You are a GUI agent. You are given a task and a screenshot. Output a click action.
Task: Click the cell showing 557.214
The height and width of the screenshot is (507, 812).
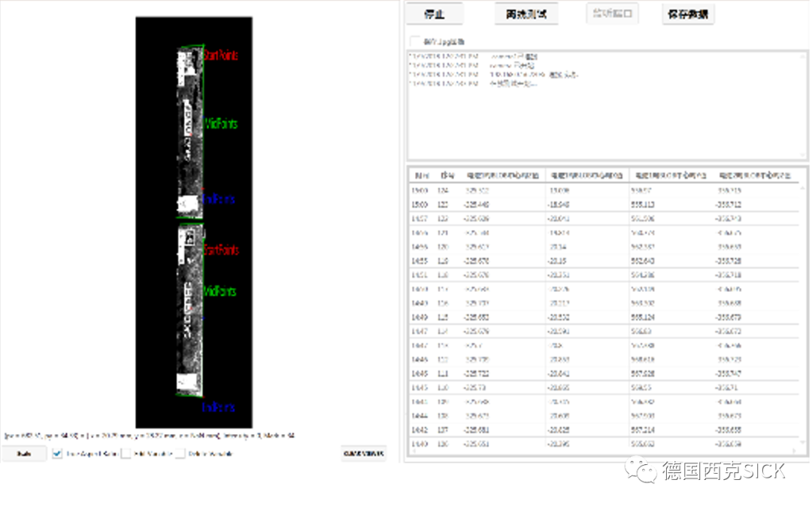[x=642, y=430]
